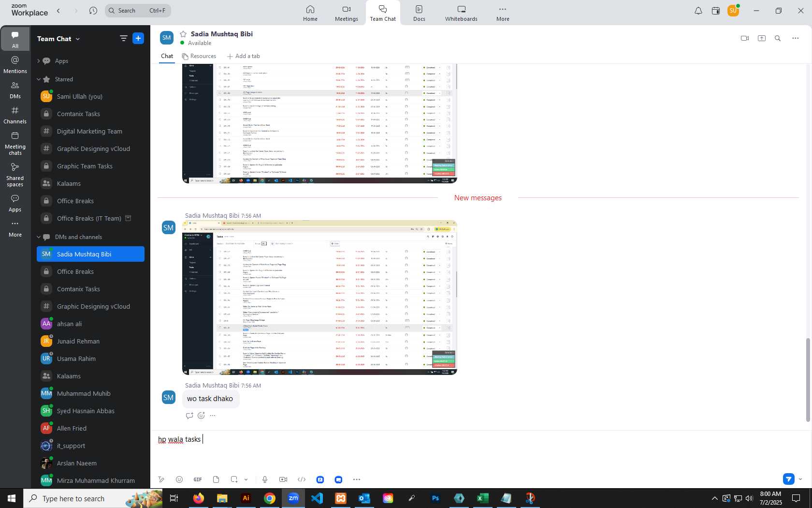This screenshot has width=812, height=508.
Task: Open the notifications bell
Action: click(x=698, y=11)
